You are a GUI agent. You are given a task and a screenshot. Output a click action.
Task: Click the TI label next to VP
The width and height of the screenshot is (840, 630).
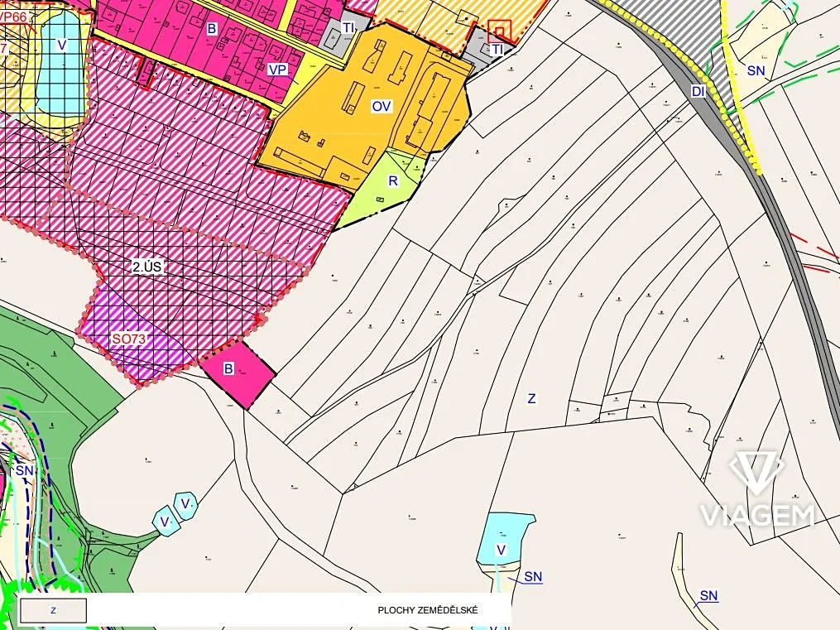tap(348, 27)
